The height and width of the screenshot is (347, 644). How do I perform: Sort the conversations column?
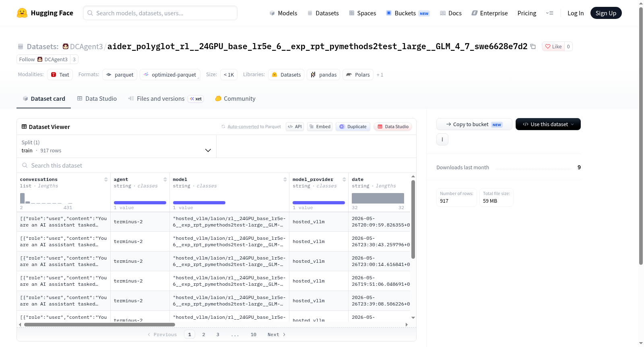coord(106,179)
